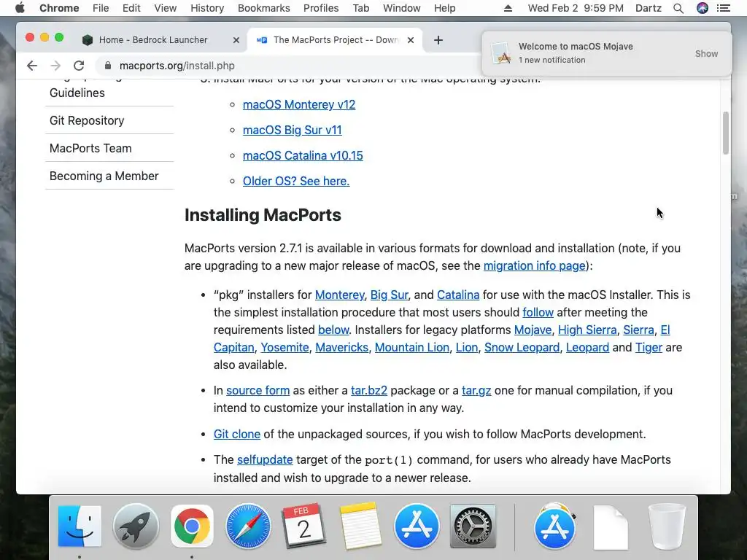This screenshot has height=560, width=747.
Task: Open the Dock icon beside the blank document
Action: 554,526
